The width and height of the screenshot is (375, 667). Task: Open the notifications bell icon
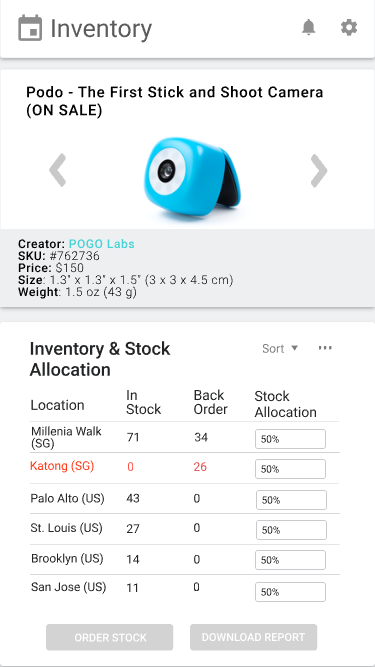(x=309, y=28)
